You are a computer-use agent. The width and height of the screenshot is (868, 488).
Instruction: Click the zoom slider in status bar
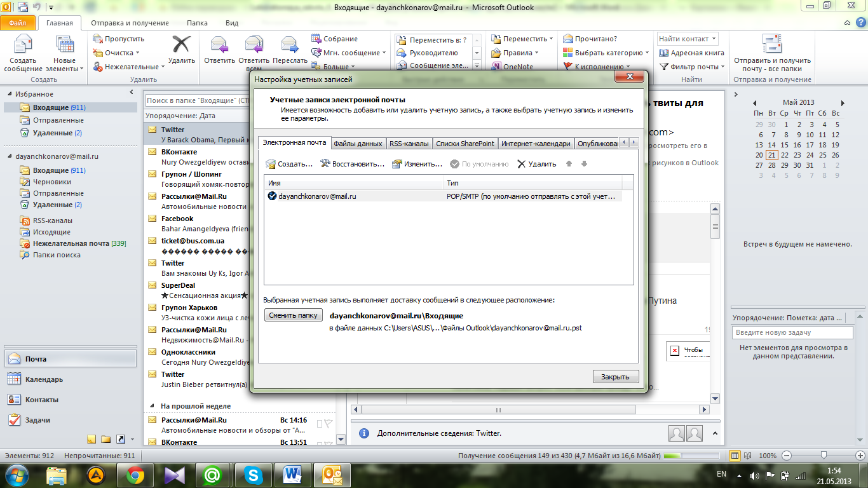pyautogui.click(x=824, y=456)
